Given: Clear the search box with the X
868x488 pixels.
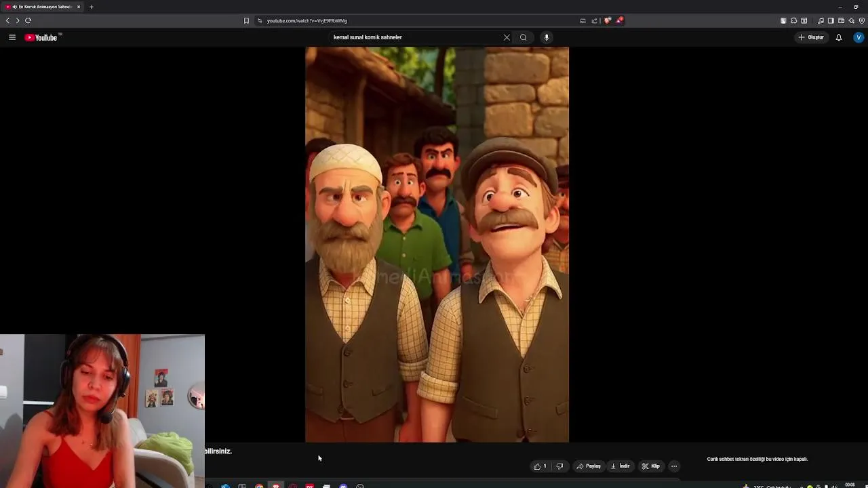Looking at the screenshot, I should point(507,37).
